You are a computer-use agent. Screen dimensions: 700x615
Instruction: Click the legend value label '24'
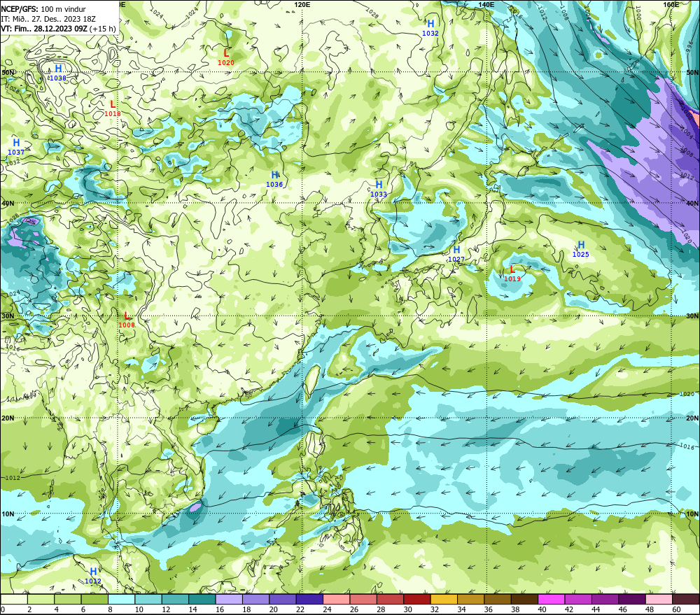[327, 609]
